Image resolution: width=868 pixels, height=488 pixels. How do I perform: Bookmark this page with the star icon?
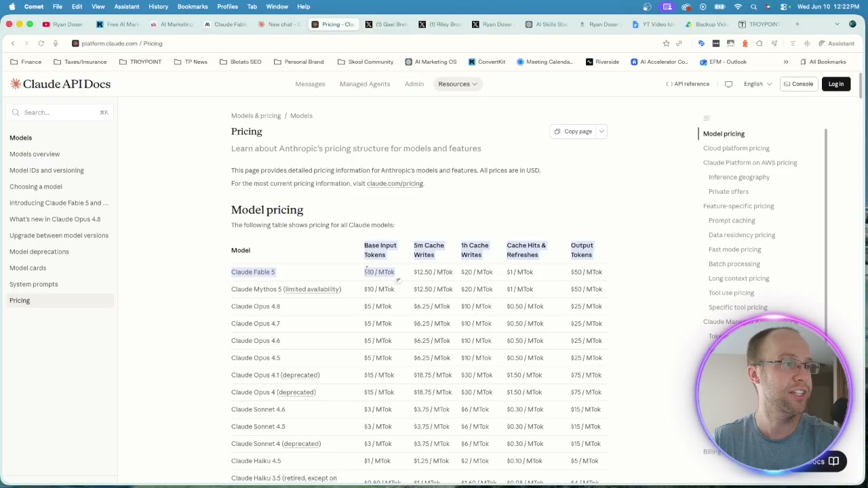pos(666,43)
